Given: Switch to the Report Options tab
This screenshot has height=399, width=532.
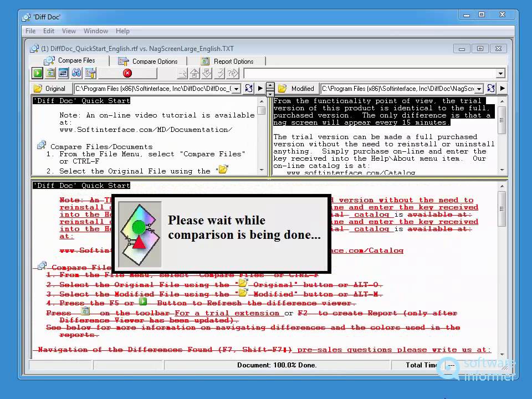Looking at the screenshot, I should tap(227, 62).
